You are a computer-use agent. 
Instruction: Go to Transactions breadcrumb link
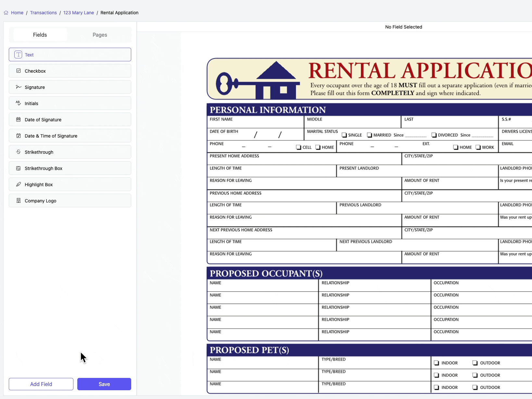(43, 13)
